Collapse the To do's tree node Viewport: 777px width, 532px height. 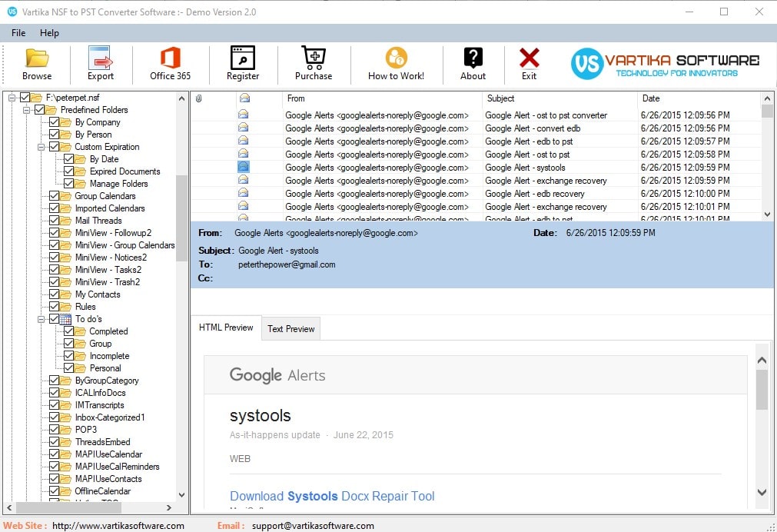coord(42,319)
